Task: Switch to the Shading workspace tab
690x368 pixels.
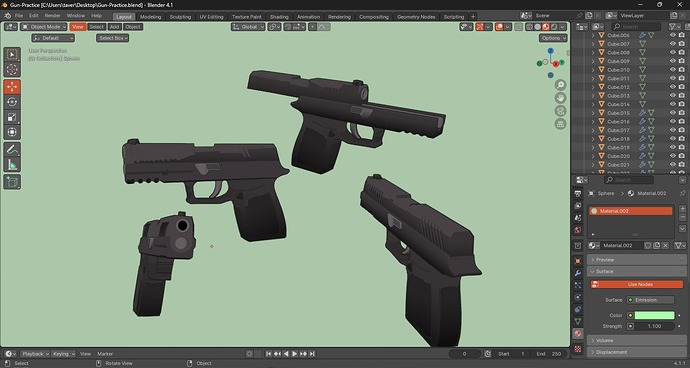Action: (x=279, y=17)
